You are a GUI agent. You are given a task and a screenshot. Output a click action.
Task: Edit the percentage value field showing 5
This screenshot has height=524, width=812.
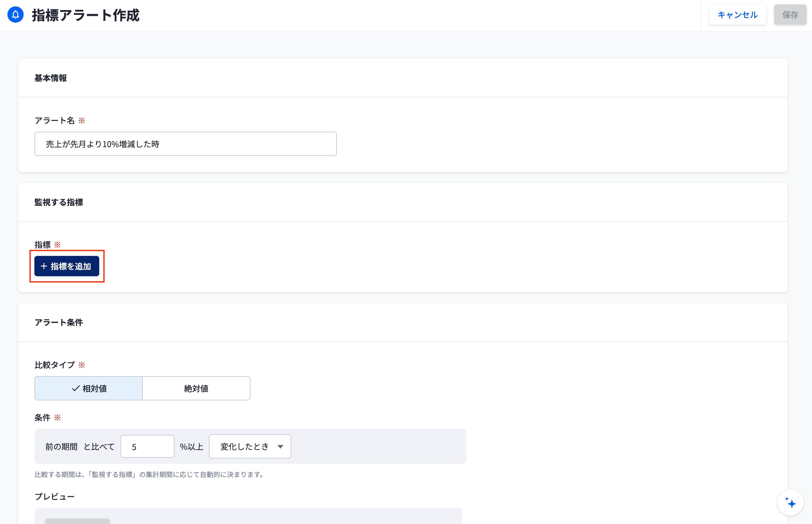[x=147, y=446]
